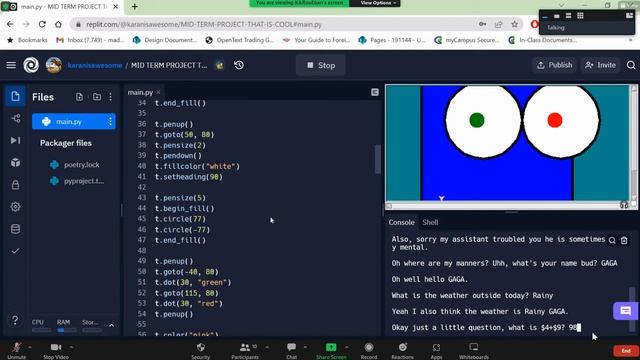Open the Secrets lock icon
Screen dimensions: 640x360
16,184
